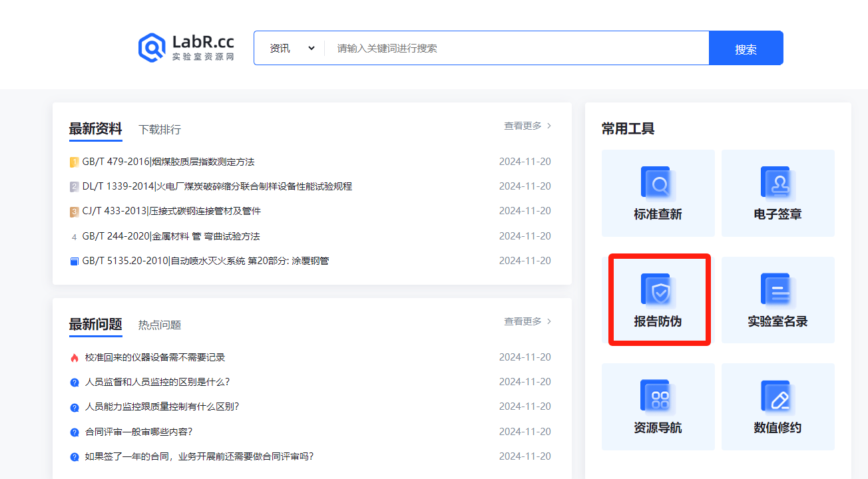868x479 pixels.
Task: Open the 数值修约 edit icon
Action: pos(778,397)
